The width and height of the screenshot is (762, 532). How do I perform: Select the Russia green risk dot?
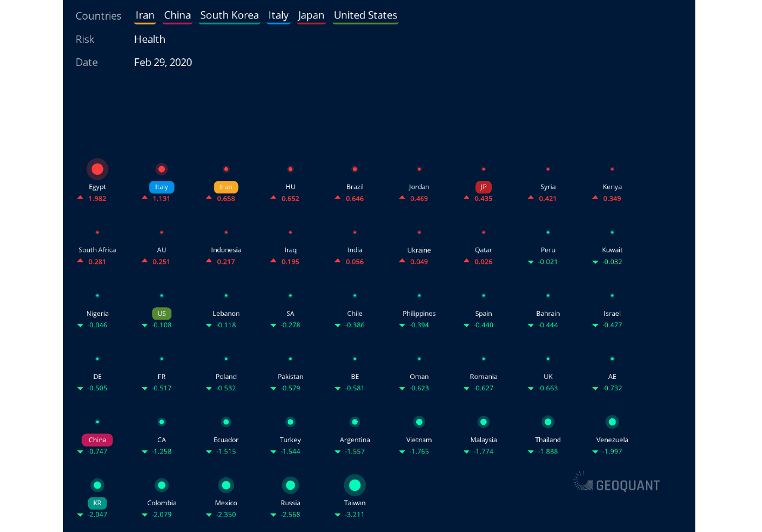click(x=291, y=485)
